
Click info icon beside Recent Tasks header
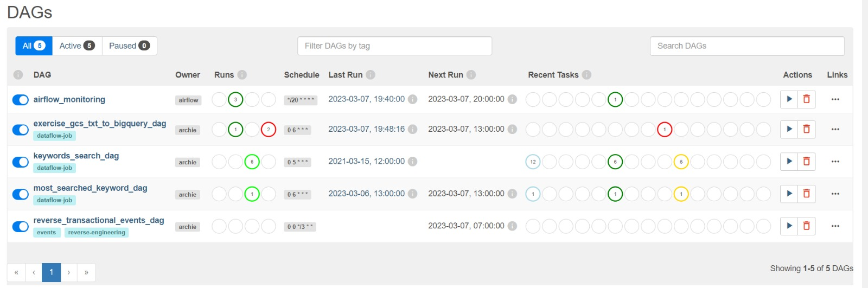(x=586, y=75)
